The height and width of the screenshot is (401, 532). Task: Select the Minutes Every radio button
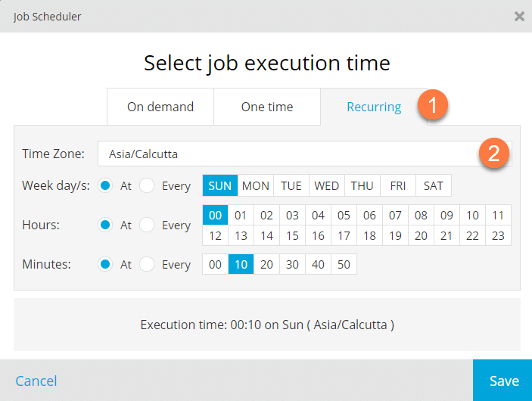coord(147,264)
